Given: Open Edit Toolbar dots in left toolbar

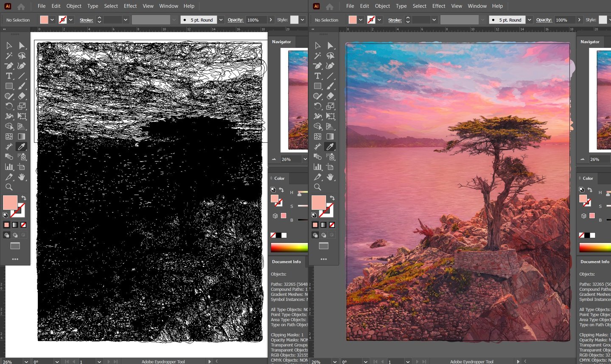Looking at the screenshot, I should coord(15,259).
